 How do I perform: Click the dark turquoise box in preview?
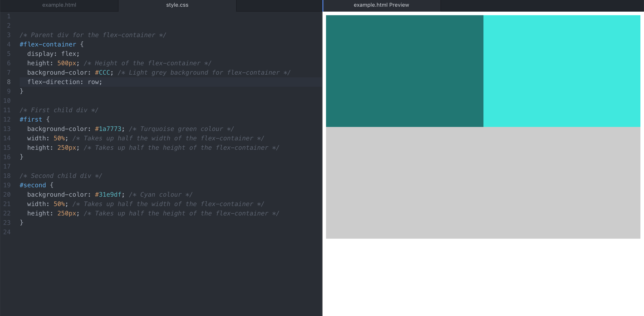(x=404, y=71)
